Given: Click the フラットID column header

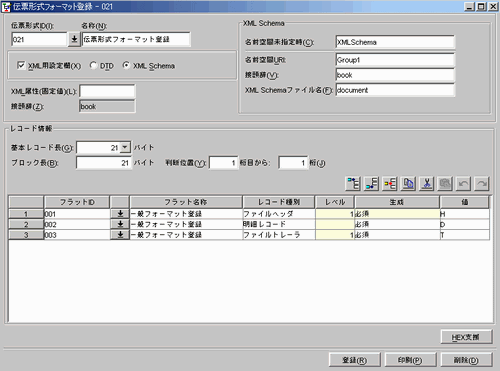Looking at the screenshot, I should [x=77, y=202].
